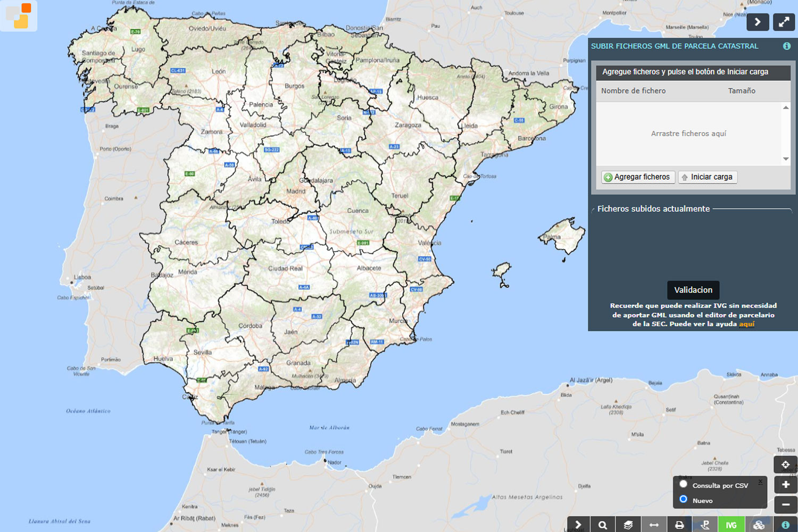Screen dimensions: 798x532
Task: Click the Validacion button
Action: tap(693, 290)
